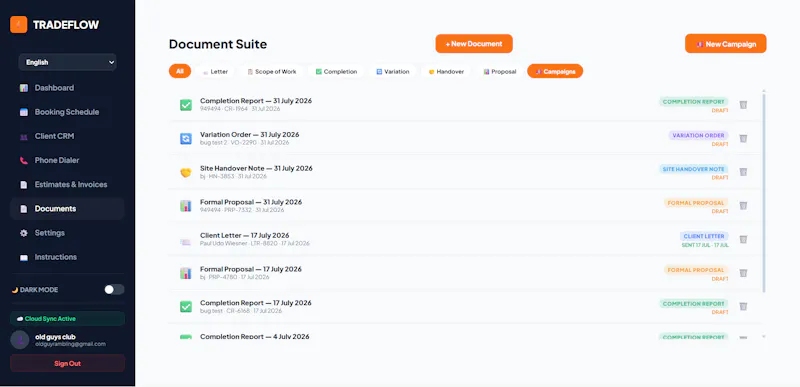Open Completion Report — 17 July 2026
This screenshot has height=387, width=800.
coord(256,303)
